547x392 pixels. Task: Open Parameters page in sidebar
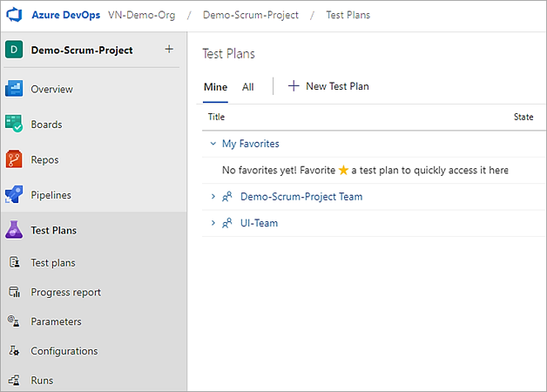56,321
